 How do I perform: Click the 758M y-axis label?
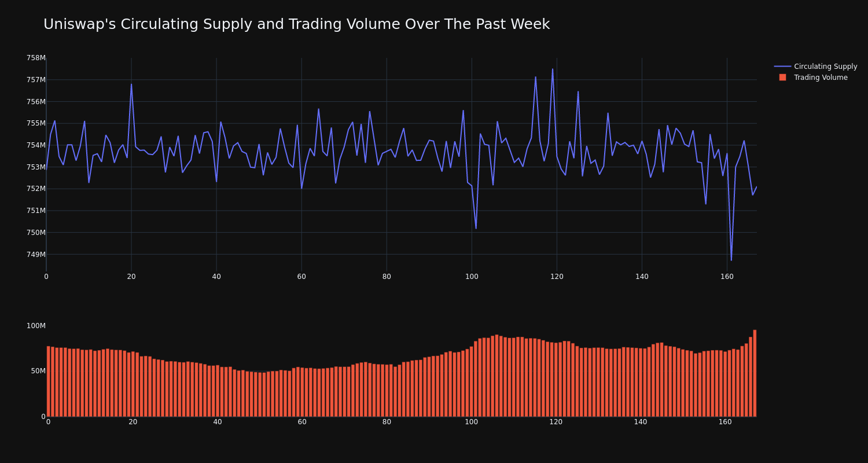(36, 58)
